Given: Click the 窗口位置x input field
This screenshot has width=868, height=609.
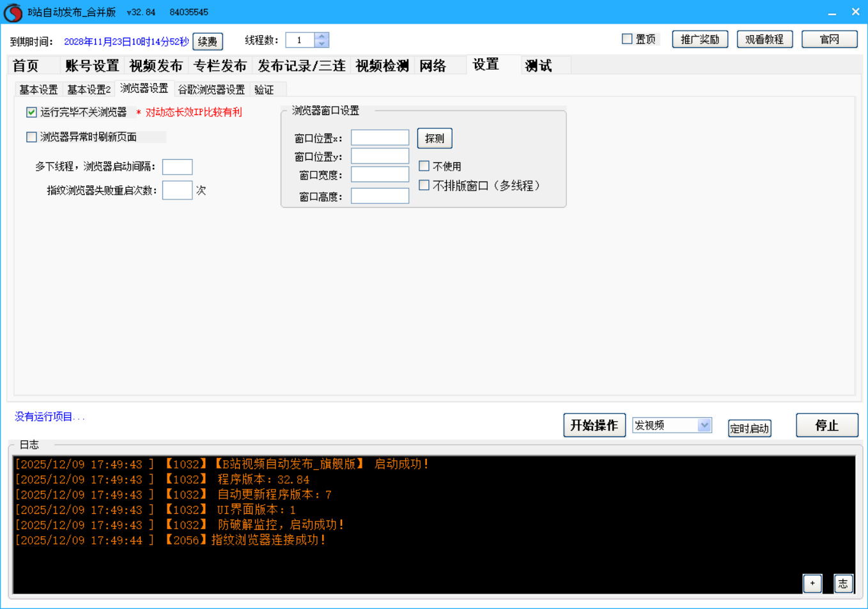Looking at the screenshot, I should tap(380, 138).
